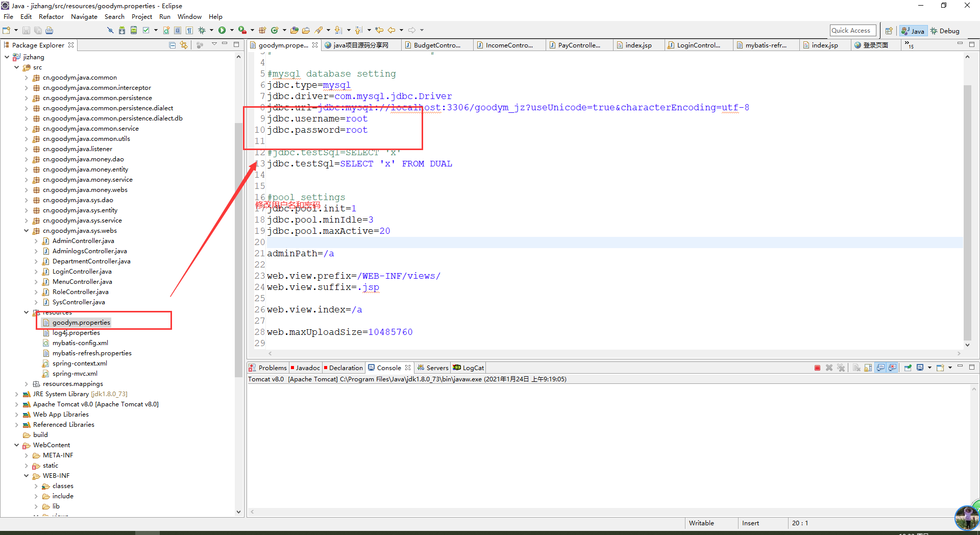Expand the cn.goodym.java.common package
980x535 pixels.
coord(27,78)
